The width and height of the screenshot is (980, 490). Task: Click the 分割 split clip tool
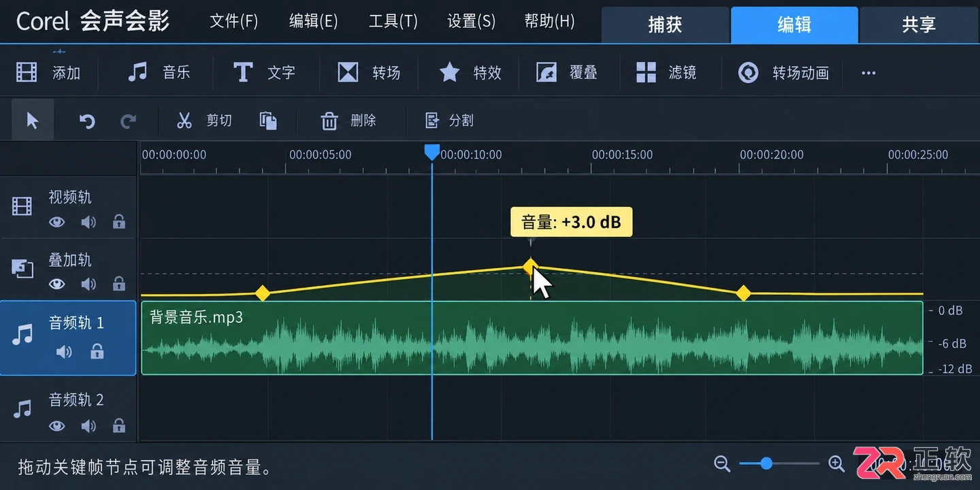pos(432,120)
